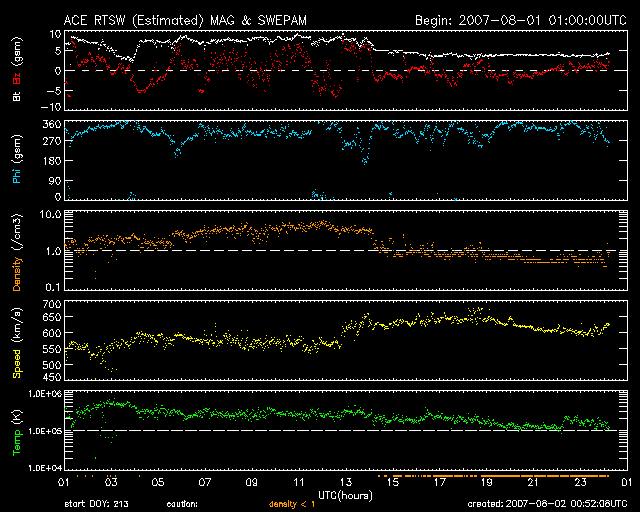The width and height of the screenshot is (640, 512).
Task: Click the '1.0E+04' tick on Temp axis
Action: 45,468
